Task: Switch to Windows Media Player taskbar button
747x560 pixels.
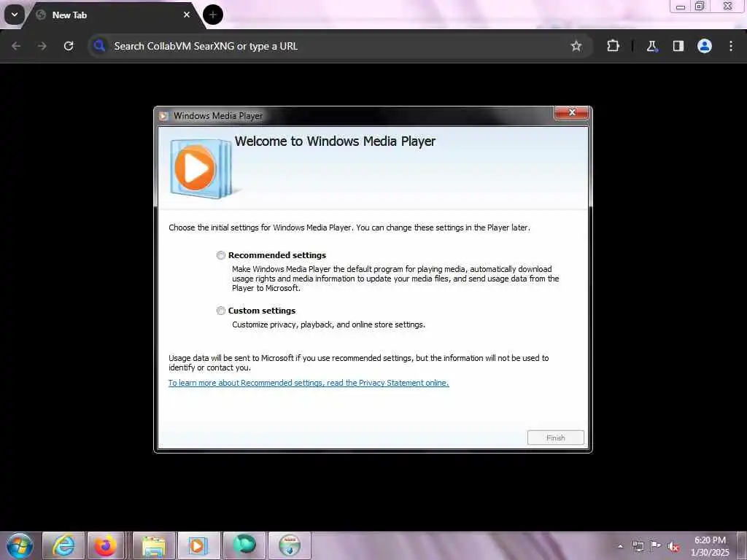Action: pyautogui.click(x=198, y=545)
